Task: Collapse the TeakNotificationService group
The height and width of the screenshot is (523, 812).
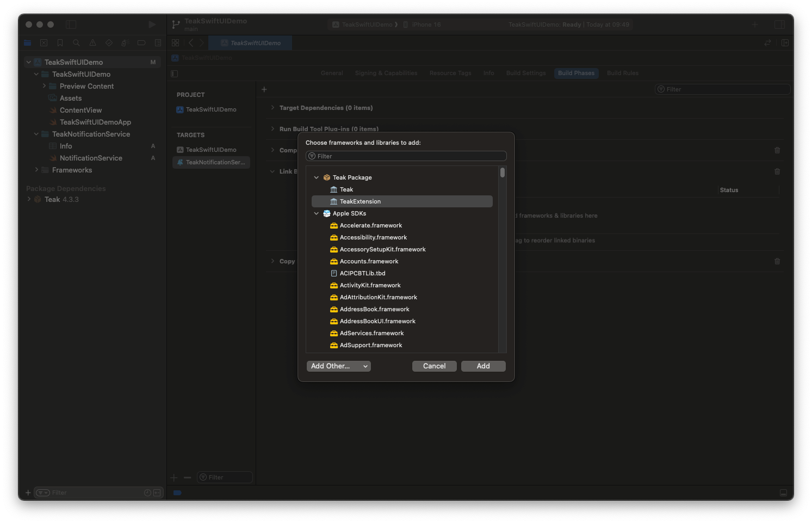Action: click(x=36, y=134)
